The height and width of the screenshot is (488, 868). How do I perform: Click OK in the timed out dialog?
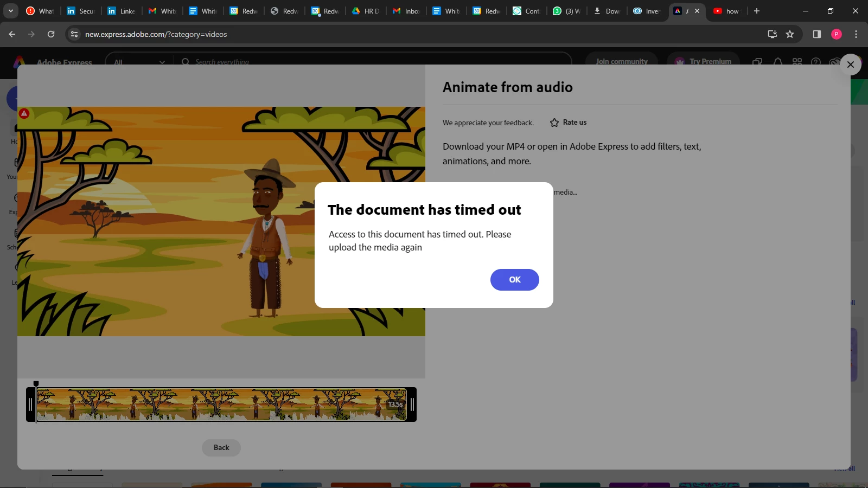click(x=514, y=280)
